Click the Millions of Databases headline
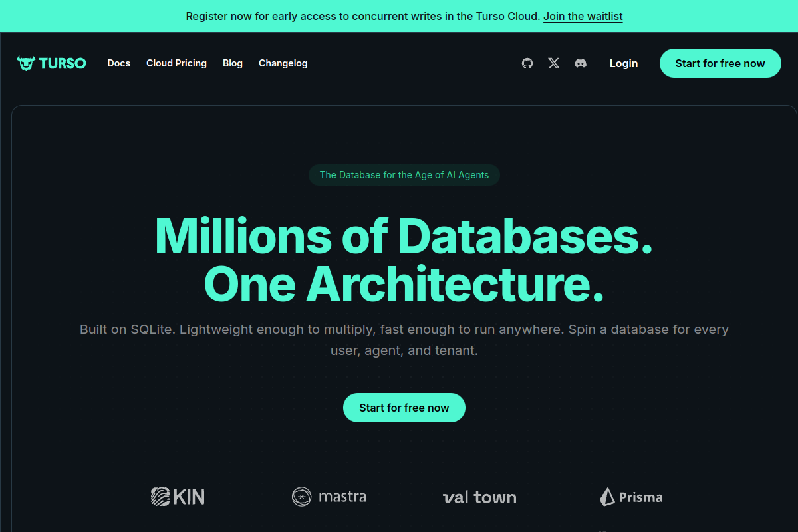Screen dimensions: 798x532 coord(404,236)
